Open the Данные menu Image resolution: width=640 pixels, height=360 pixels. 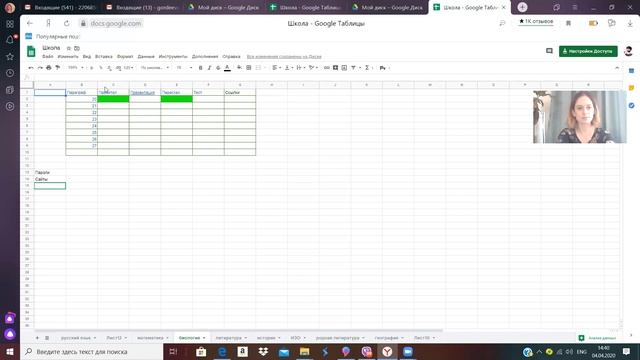[146, 56]
